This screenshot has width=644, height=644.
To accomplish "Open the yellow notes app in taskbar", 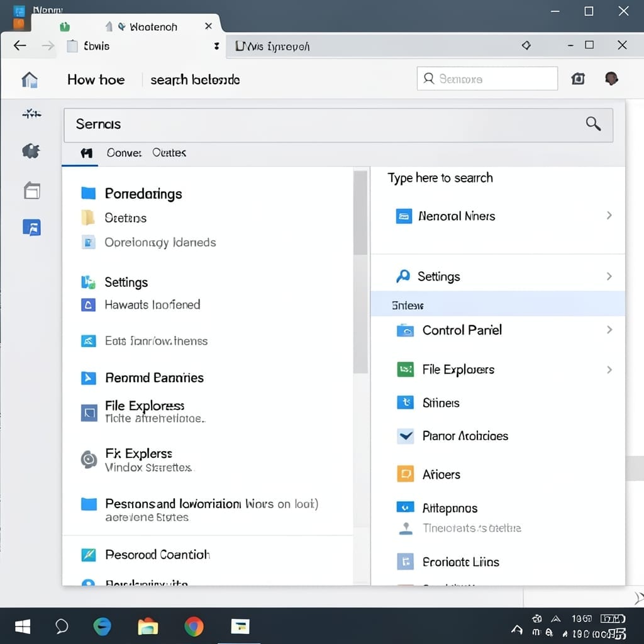I will (240, 626).
